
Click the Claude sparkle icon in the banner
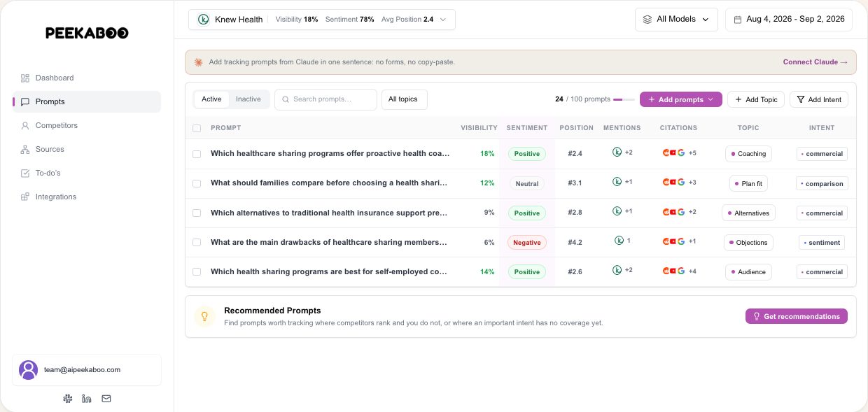[x=198, y=62]
